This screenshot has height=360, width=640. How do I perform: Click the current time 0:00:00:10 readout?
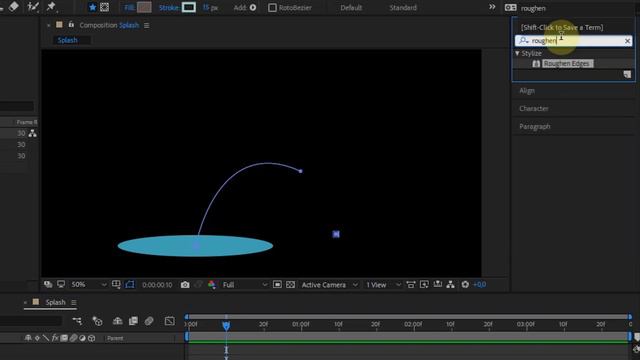(x=157, y=285)
